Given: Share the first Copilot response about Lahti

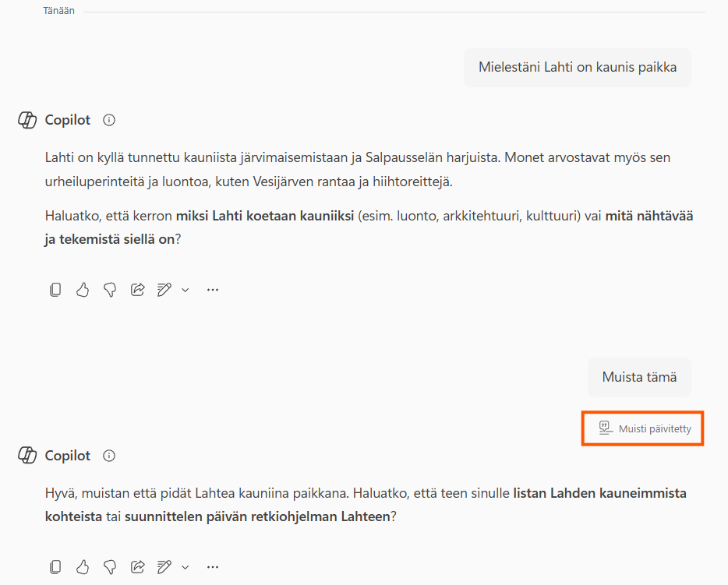Looking at the screenshot, I should (x=137, y=290).
